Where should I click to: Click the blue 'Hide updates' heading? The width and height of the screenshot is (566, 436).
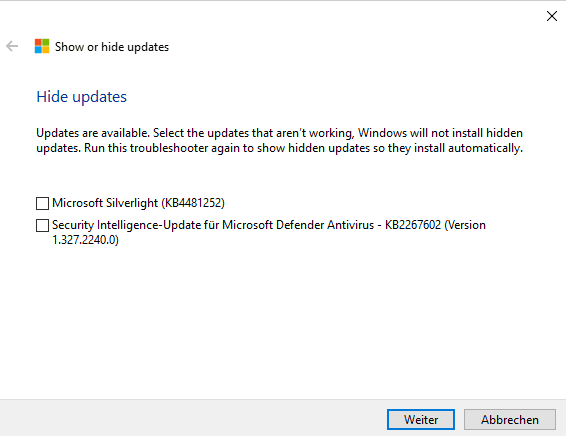[82, 97]
